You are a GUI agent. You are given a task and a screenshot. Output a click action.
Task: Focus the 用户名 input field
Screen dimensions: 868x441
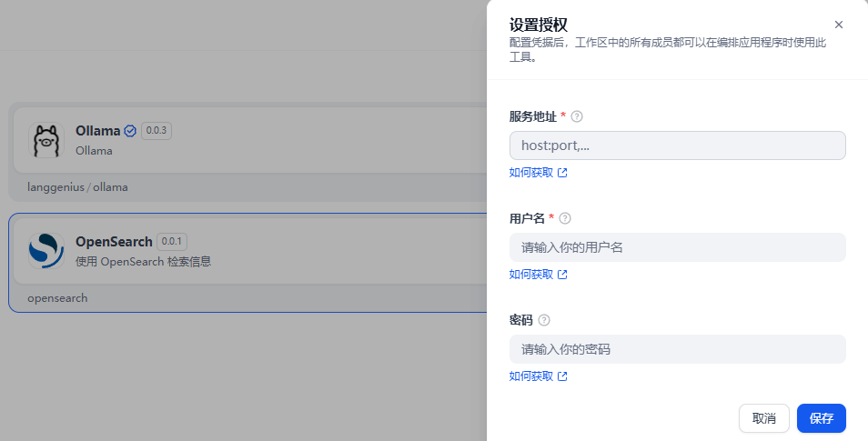coord(677,247)
